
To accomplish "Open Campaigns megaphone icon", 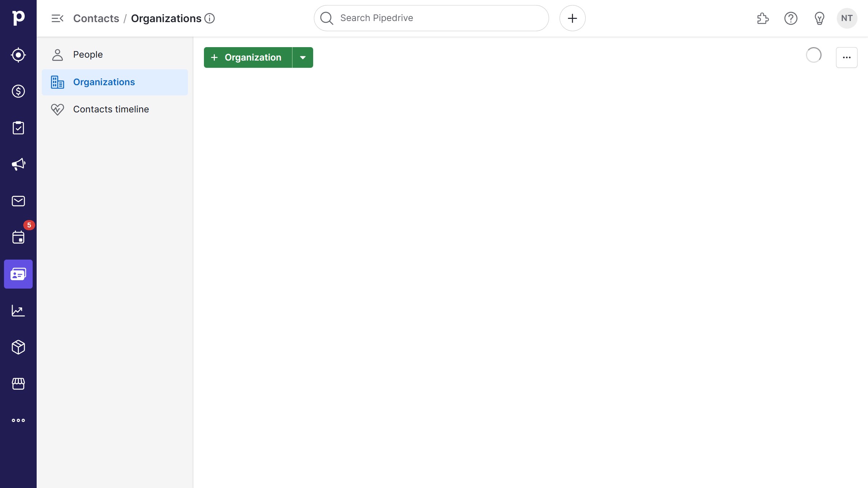I will pos(18,164).
